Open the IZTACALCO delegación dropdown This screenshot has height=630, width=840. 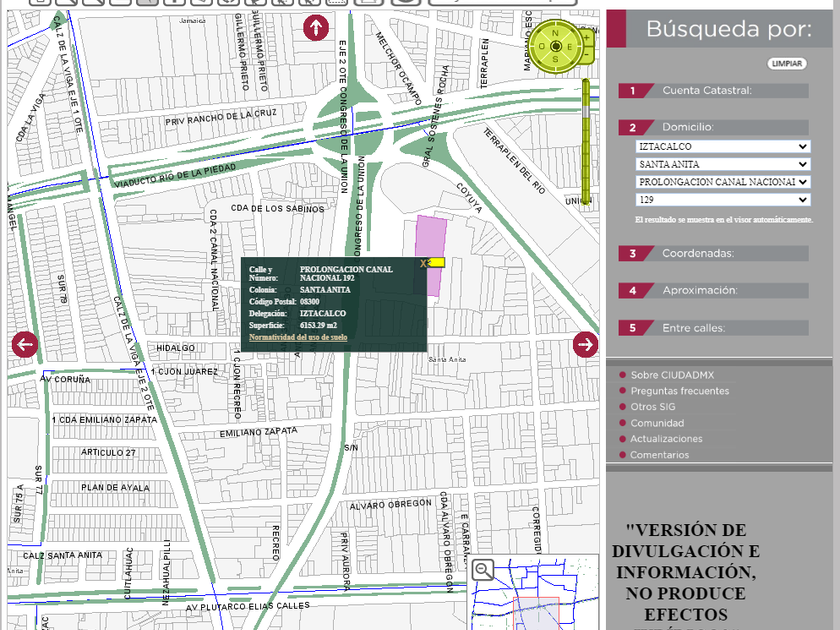pyautogui.click(x=723, y=146)
